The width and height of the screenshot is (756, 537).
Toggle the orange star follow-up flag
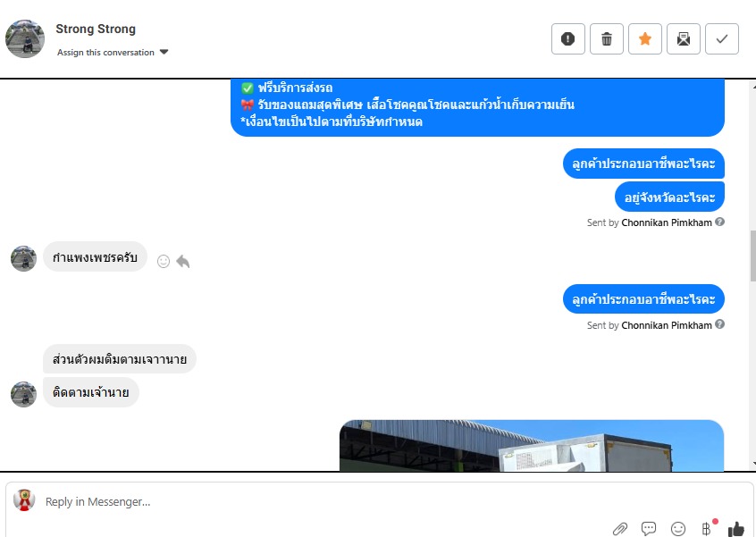[645, 38]
